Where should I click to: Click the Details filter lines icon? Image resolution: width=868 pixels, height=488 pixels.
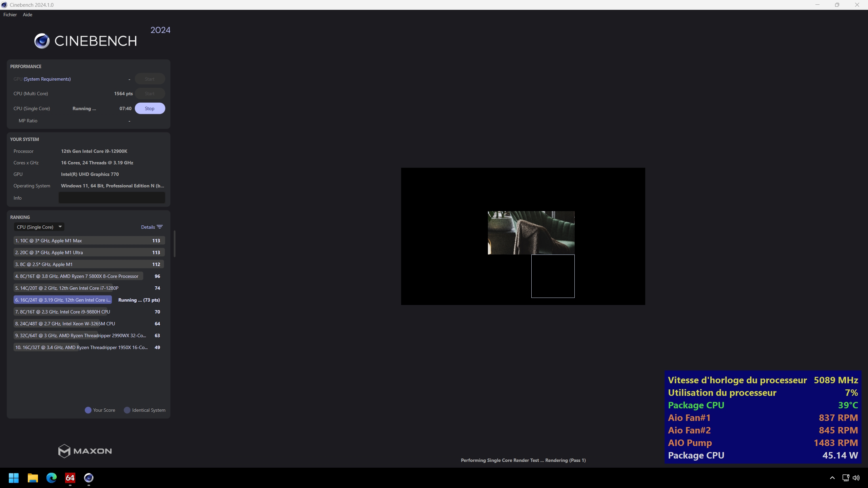[x=160, y=227]
